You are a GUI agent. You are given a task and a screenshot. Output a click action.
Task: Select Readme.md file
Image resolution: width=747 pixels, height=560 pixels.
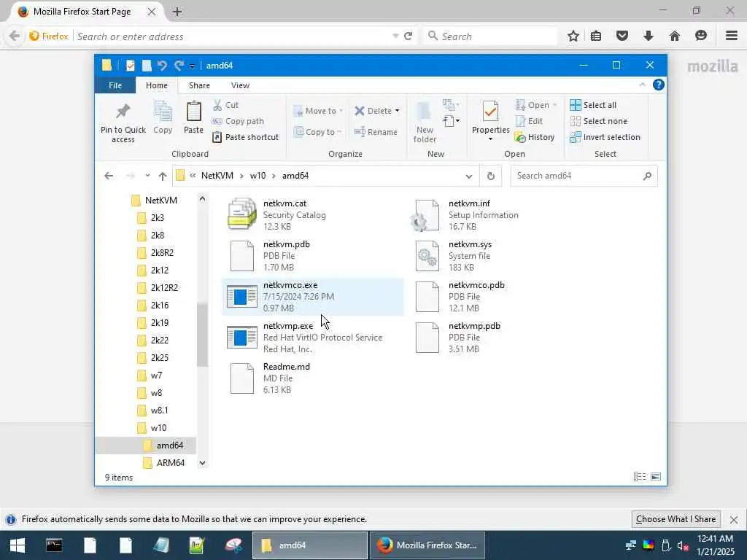tap(312, 378)
